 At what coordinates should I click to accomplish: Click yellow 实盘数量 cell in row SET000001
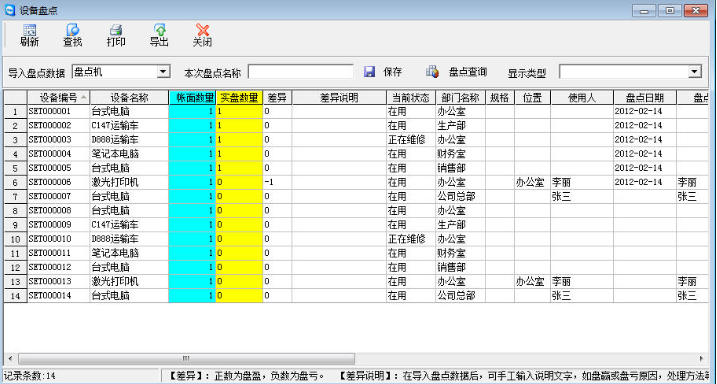click(x=239, y=112)
